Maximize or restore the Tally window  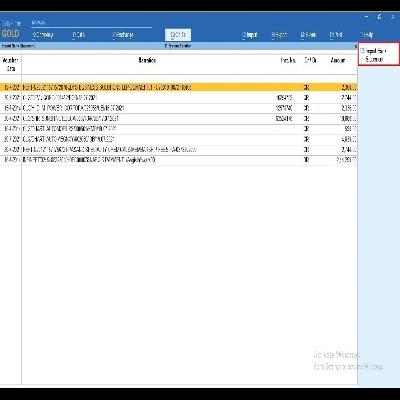(x=380, y=17)
